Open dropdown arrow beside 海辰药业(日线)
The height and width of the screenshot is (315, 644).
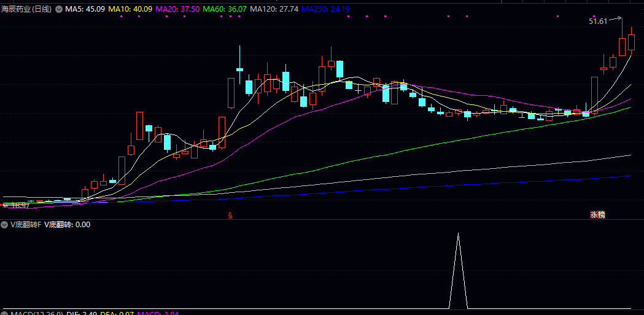pos(59,9)
